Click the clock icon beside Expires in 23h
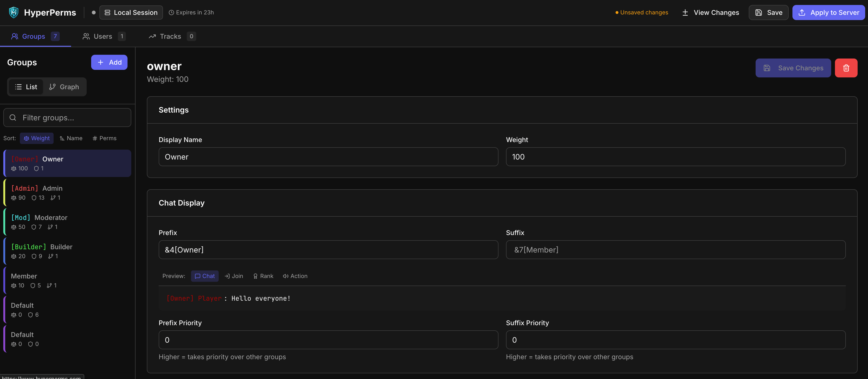868x379 pixels. (171, 13)
